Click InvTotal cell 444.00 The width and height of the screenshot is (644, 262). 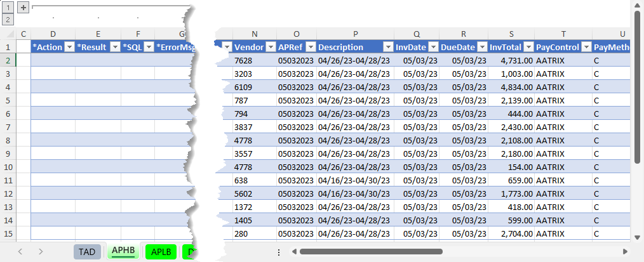point(511,114)
